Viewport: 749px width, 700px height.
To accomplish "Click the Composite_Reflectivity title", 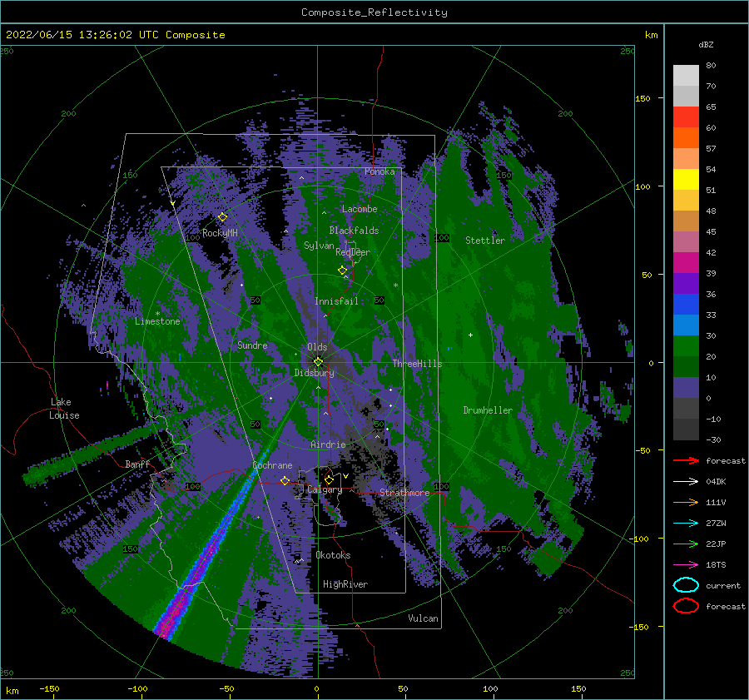I will [374, 12].
